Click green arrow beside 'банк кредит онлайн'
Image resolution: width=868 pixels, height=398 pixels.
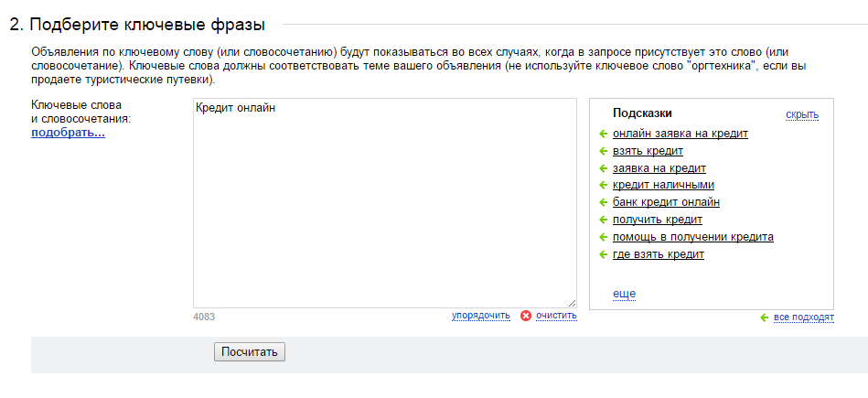(603, 202)
